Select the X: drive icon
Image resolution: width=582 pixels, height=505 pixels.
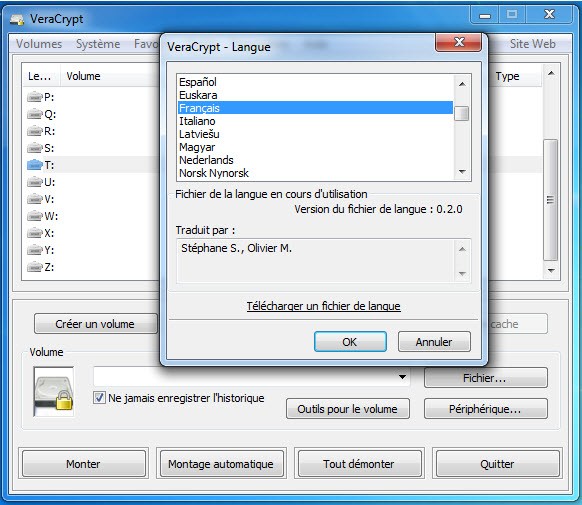coord(35,233)
